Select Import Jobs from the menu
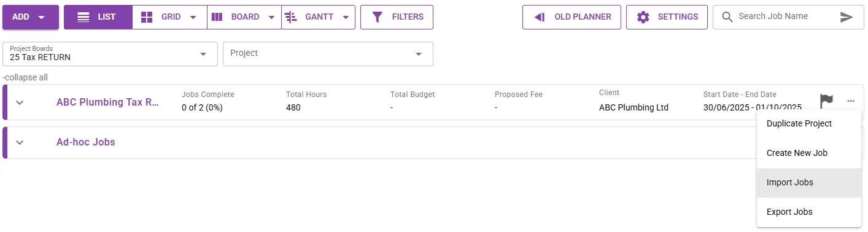The height and width of the screenshot is (232, 868). [x=809, y=183]
